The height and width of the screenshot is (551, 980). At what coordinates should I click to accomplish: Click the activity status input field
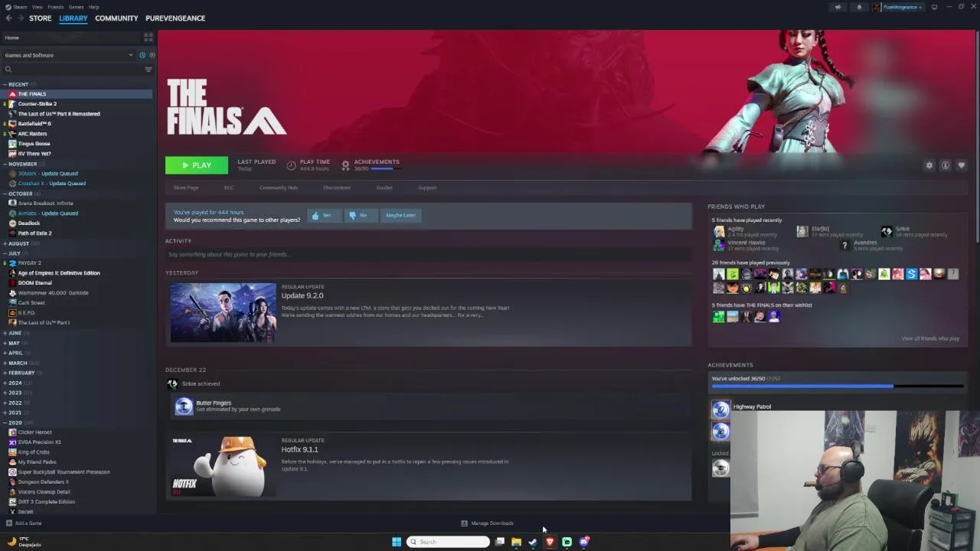tap(428, 254)
